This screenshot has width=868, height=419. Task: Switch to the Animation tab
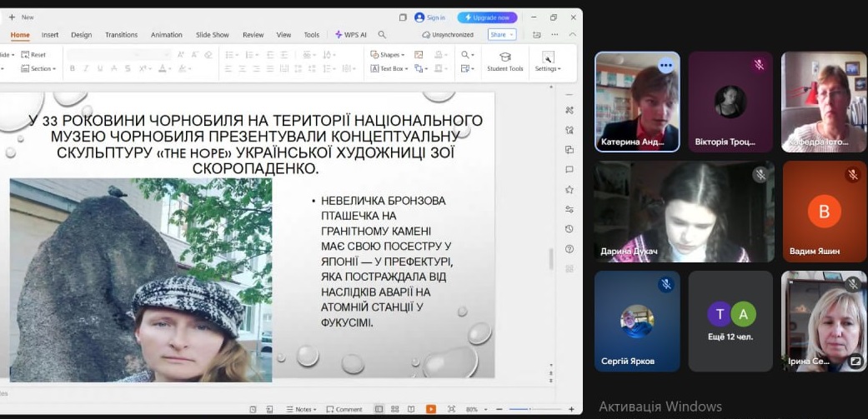tap(166, 35)
